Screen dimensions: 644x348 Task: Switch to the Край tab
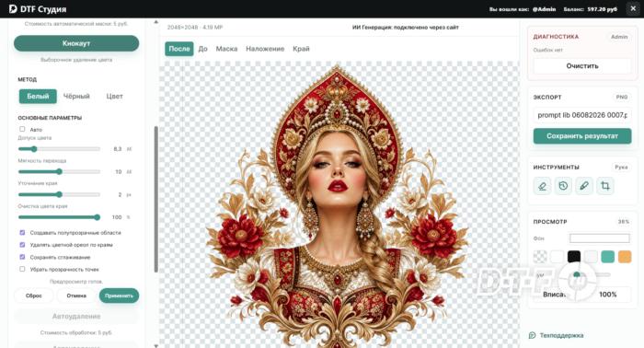point(301,49)
